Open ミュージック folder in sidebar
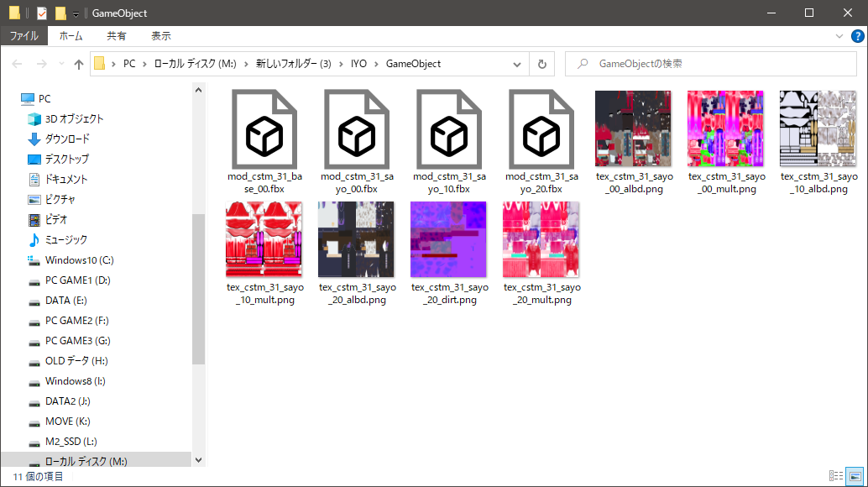Screen dimensions: 868x487 [x=65, y=239]
